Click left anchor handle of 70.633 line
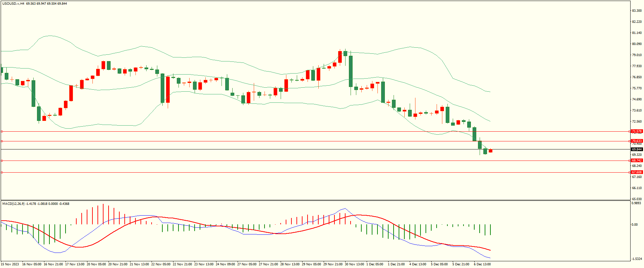The height and width of the screenshot is (268, 644). pyautogui.click(x=2, y=141)
